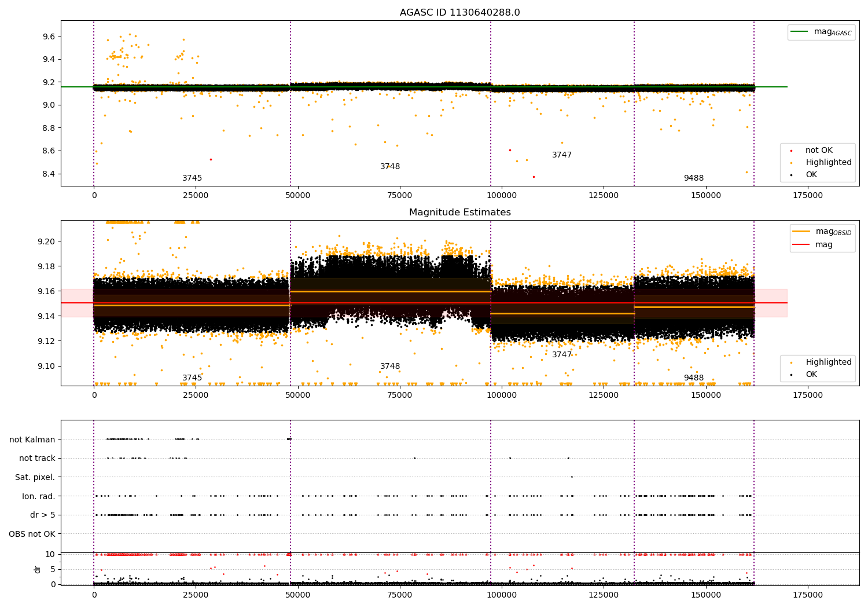
Task: Click the 9.14 y-axis tick label
Action: (47, 316)
